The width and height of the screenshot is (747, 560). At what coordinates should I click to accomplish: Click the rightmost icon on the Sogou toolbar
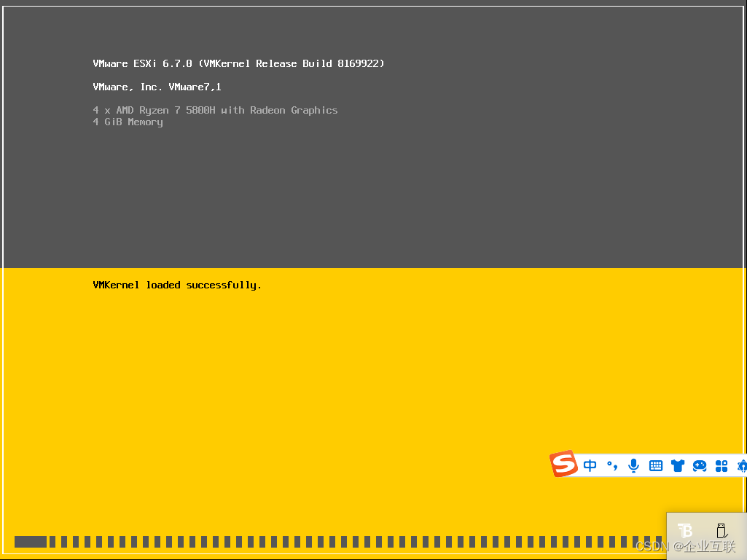point(741,465)
